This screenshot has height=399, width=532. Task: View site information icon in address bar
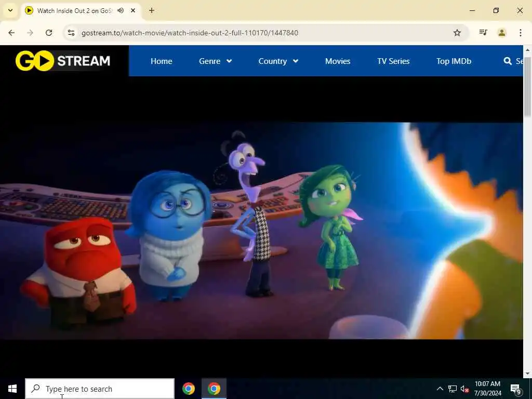tap(71, 33)
